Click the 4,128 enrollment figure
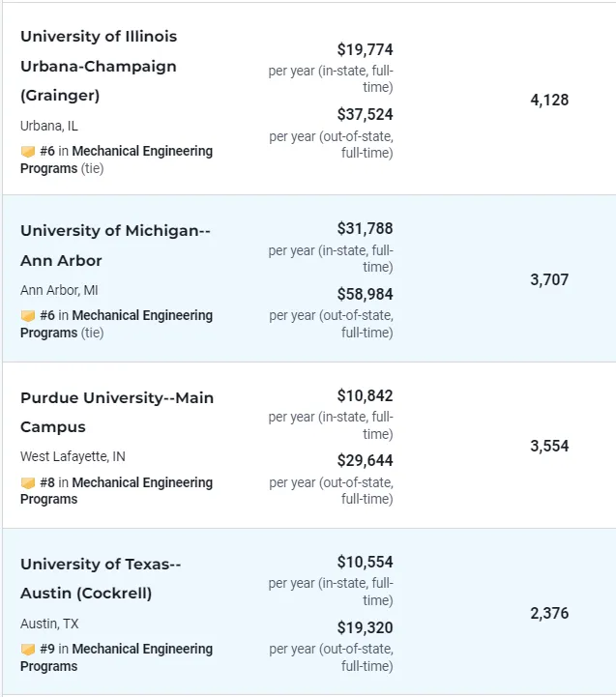Image resolution: width=616 pixels, height=697 pixels. tap(549, 100)
